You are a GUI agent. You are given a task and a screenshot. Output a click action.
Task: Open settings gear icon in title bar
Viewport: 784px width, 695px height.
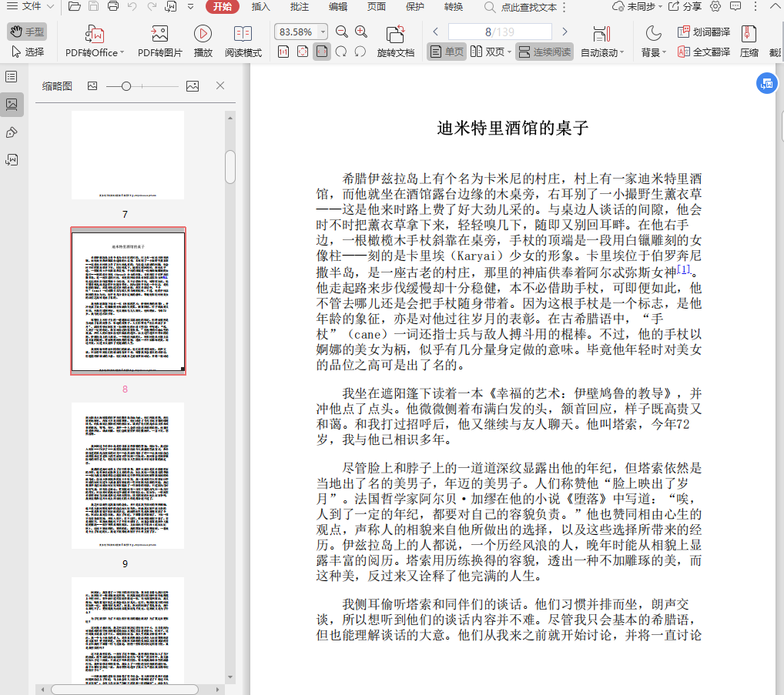click(715, 6)
